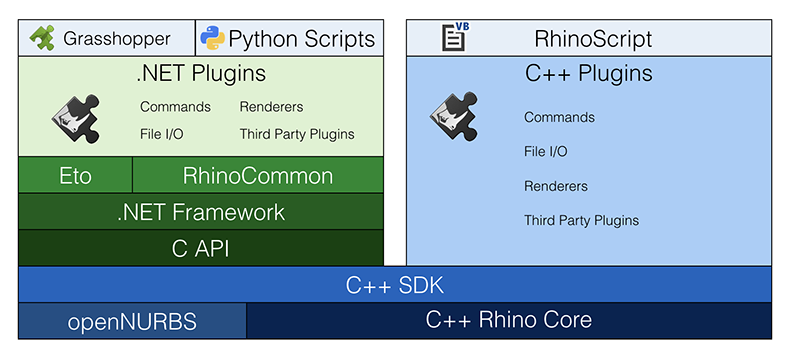Select the Python Scripts box
The height and width of the screenshot is (361, 790).
pos(289,38)
